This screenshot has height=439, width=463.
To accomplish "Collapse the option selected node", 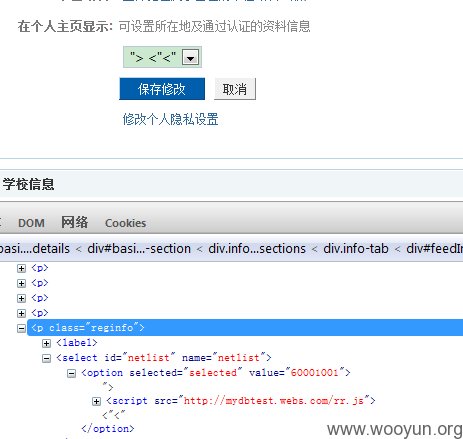I will [71, 373].
